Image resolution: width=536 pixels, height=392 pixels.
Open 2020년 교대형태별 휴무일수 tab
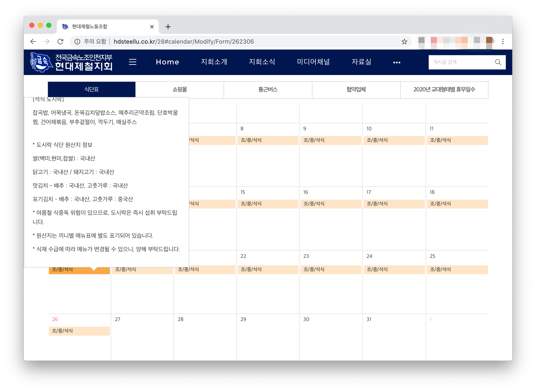click(x=444, y=89)
